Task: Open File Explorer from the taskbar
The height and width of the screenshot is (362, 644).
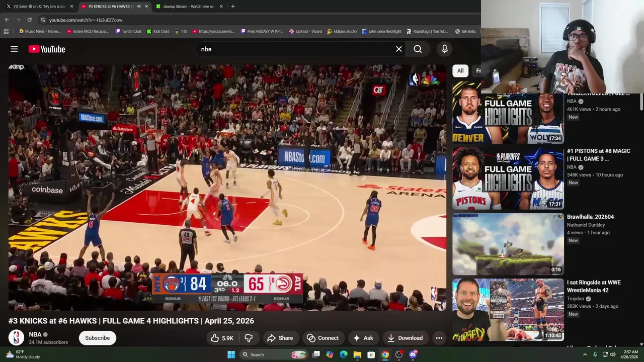Action: pyautogui.click(x=357, y=354)
